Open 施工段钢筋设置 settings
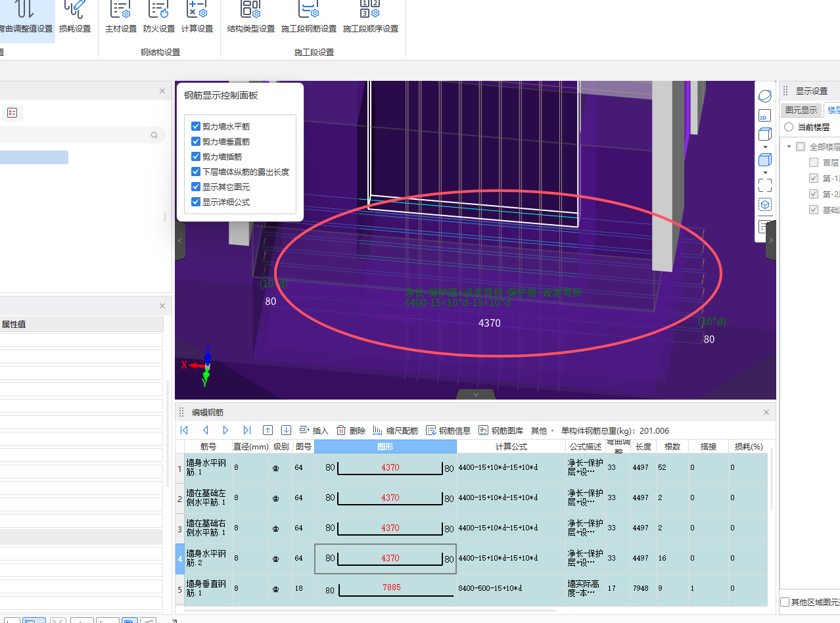This screenshot has width=840, height=623. point(309,18)
